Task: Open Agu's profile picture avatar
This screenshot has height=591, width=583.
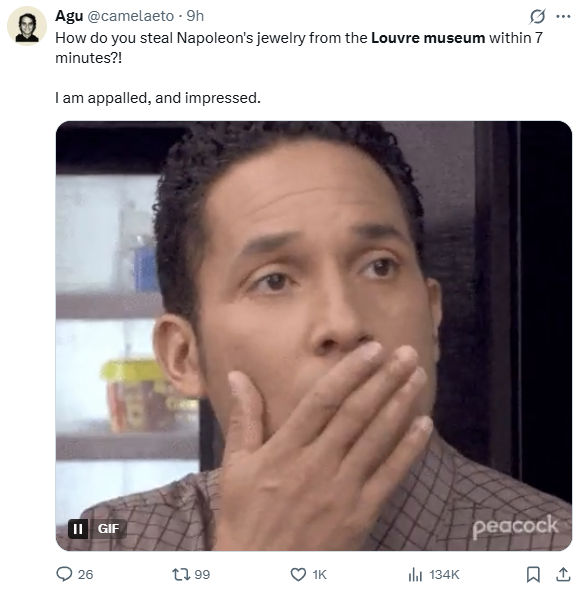Action: pyautogui.click(x=27, y=26)
